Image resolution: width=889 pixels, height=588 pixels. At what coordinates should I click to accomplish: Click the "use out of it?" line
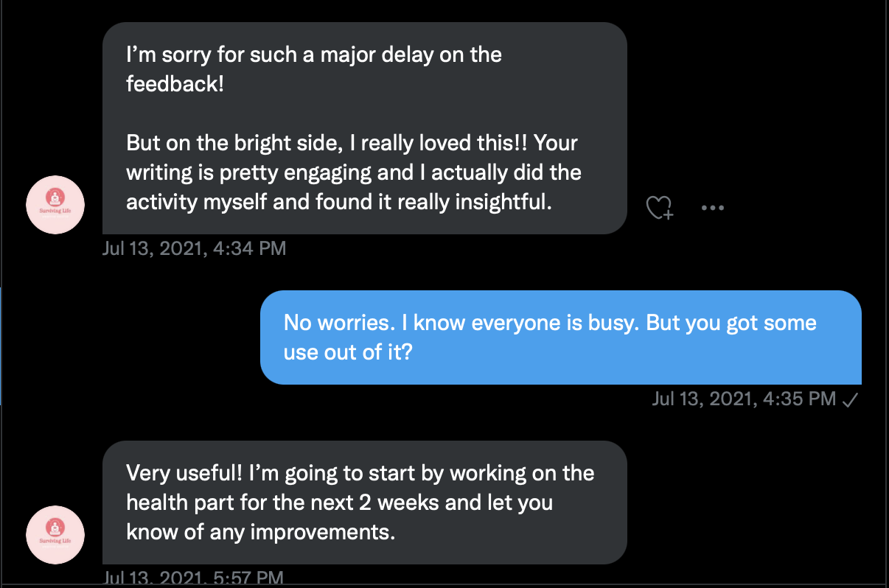coord(348,352)
